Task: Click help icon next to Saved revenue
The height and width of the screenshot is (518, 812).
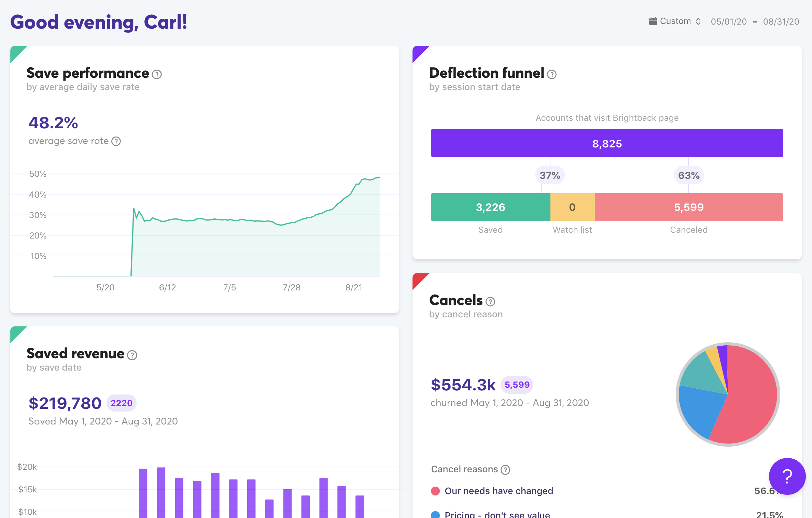Action: pyautogui.click(x=132, y=355)
